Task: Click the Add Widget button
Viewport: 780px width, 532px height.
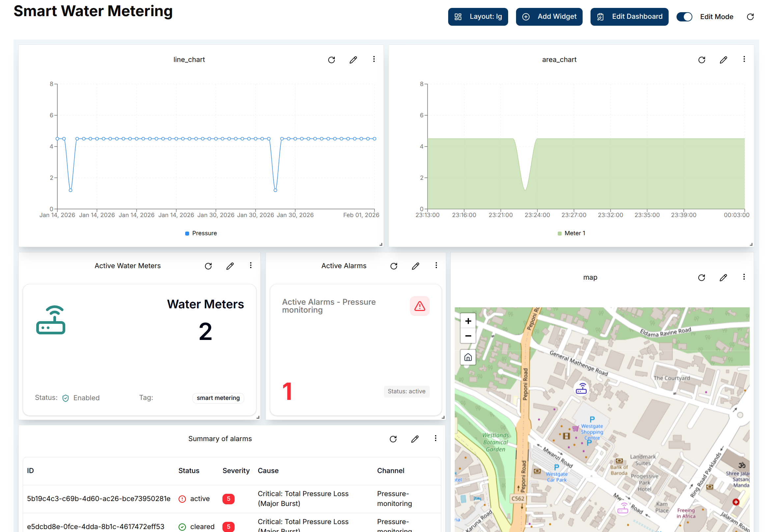Action: [x=549, y=16]
